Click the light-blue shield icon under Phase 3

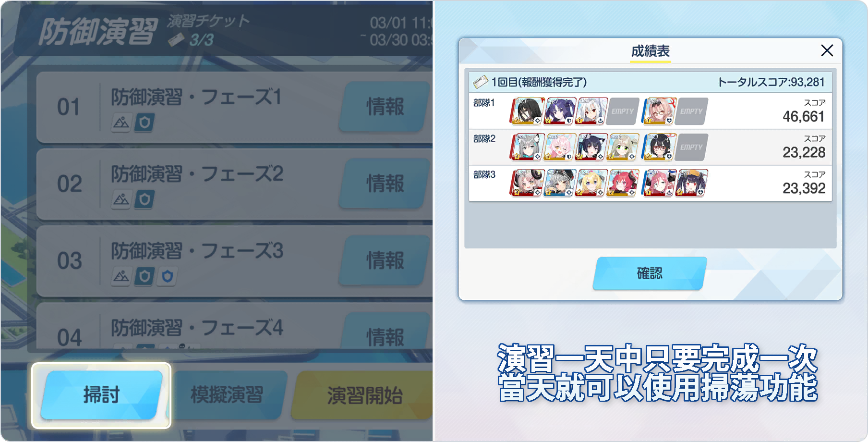pyautogui.click(x=167, y=276)
